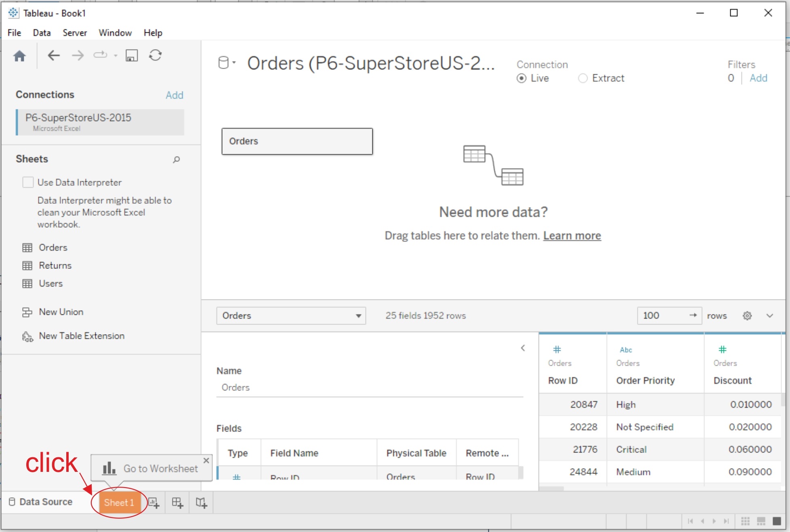Go to the Tableau home start page
Screen dimensions: 790x532
tap(19, 56)
